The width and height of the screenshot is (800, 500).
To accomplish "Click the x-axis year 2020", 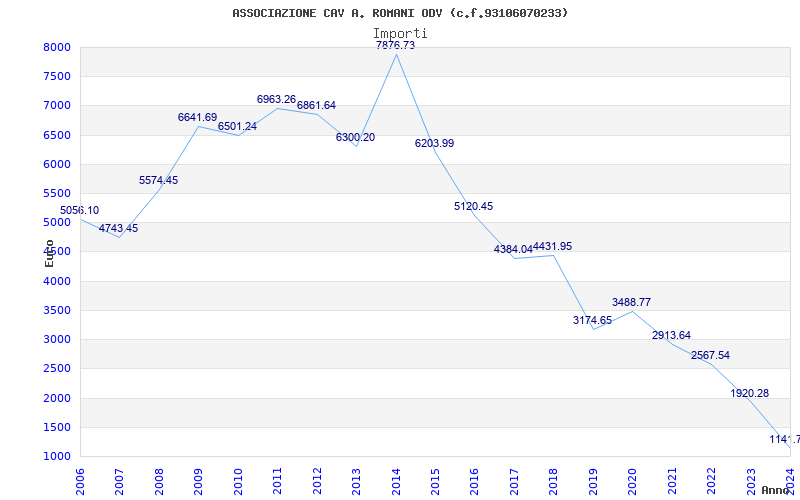I will (633, 482).
